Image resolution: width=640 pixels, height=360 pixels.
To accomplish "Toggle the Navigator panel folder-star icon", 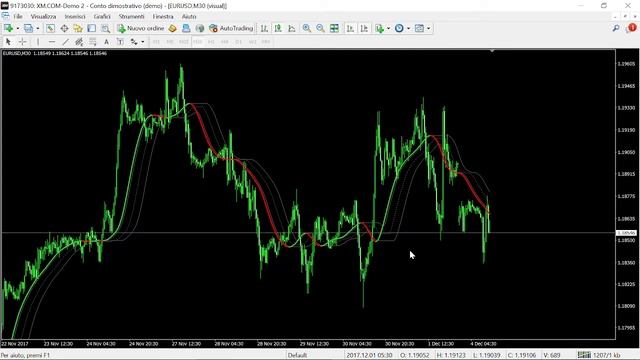I will [x=78, y=28].
